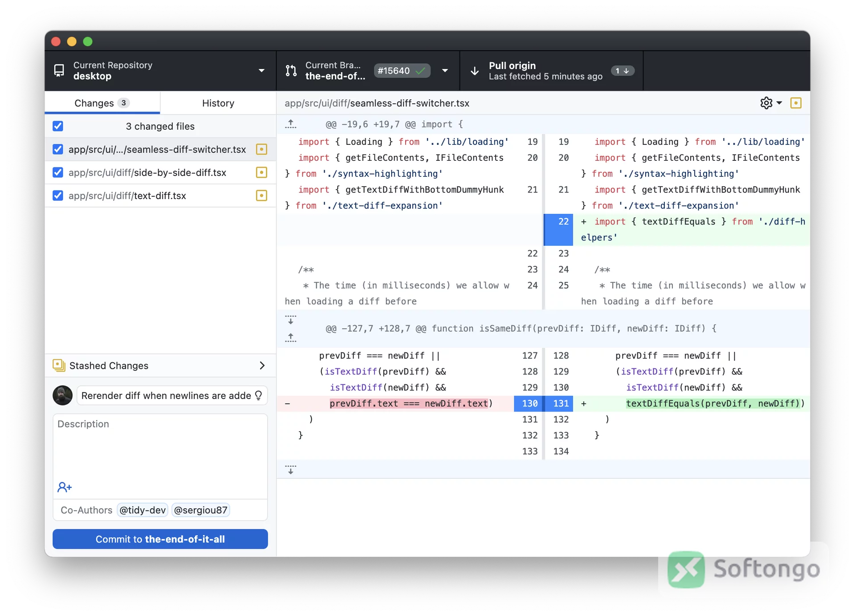Uncheck seamless-diff-switcher.tsx file checkbox
This screenshot has height=616, width=855.
[58, 149]
